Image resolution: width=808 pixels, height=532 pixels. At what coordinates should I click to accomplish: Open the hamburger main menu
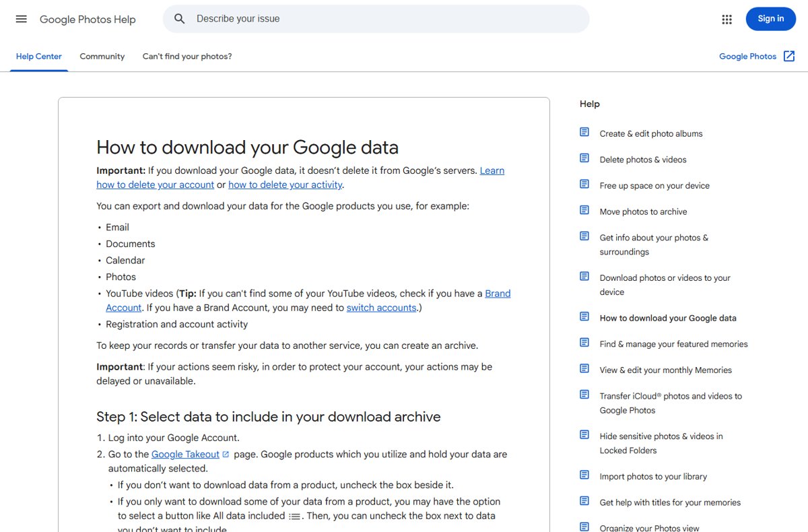click(22, 19)
